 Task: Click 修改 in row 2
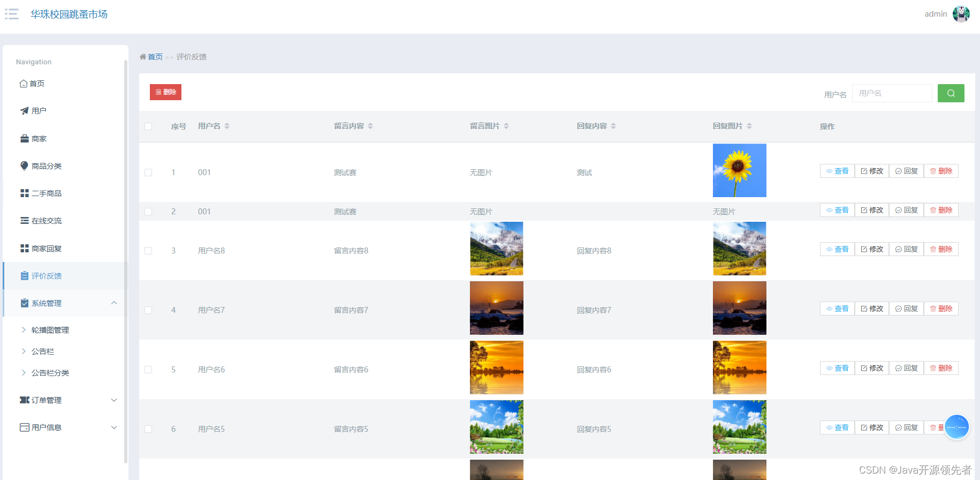tap(872, 210)
